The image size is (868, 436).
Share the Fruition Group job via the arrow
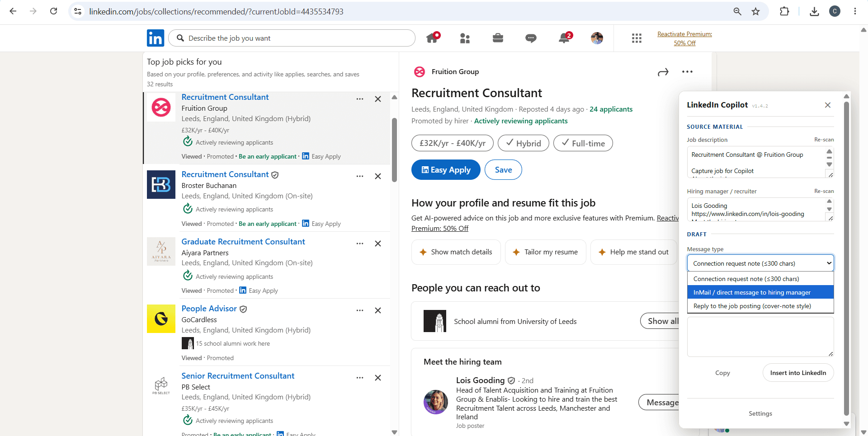(x=663, y=72)
